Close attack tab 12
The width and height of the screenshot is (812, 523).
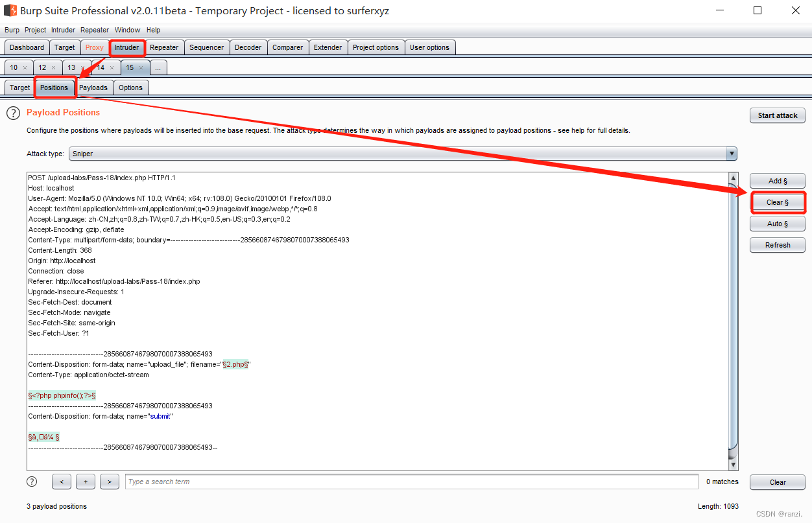point(54,67)
